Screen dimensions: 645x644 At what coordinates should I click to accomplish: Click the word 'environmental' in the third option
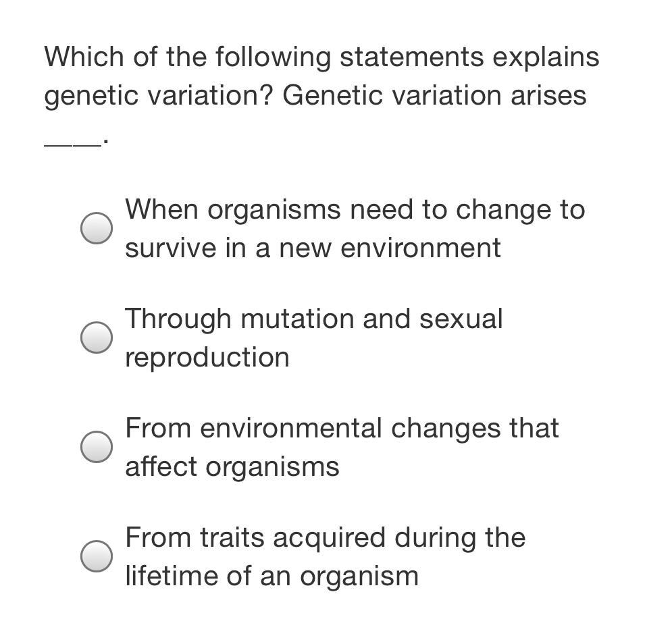[291, 428]
